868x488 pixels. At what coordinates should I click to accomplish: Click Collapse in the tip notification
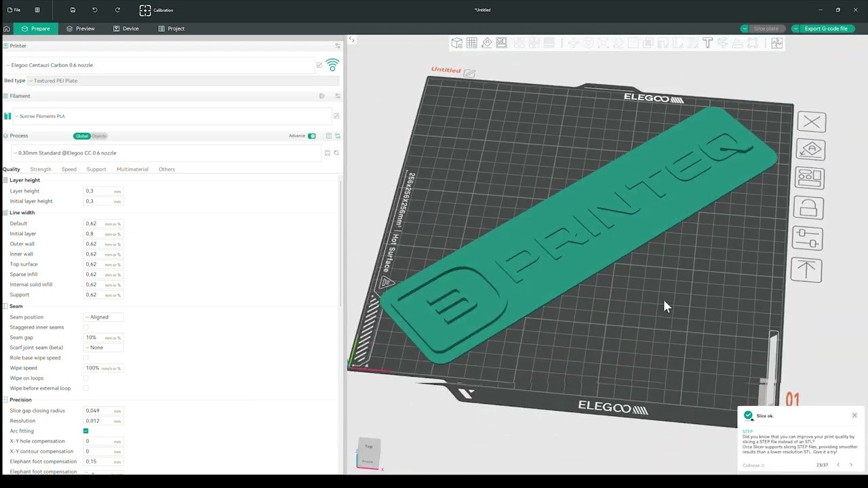pos(753,465)
